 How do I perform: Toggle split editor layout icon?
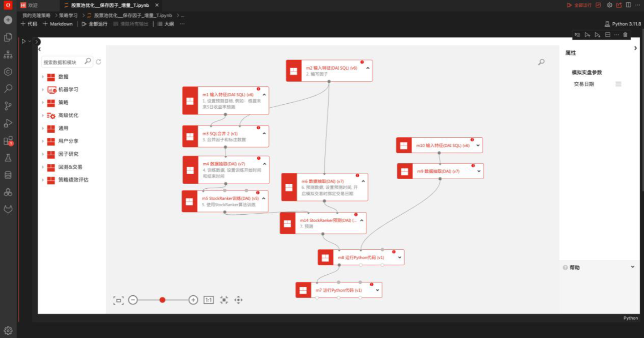click(629, 5)
